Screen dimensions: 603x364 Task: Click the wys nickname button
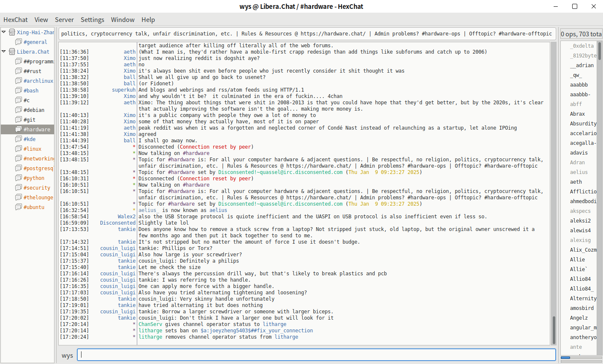(67, 356)
